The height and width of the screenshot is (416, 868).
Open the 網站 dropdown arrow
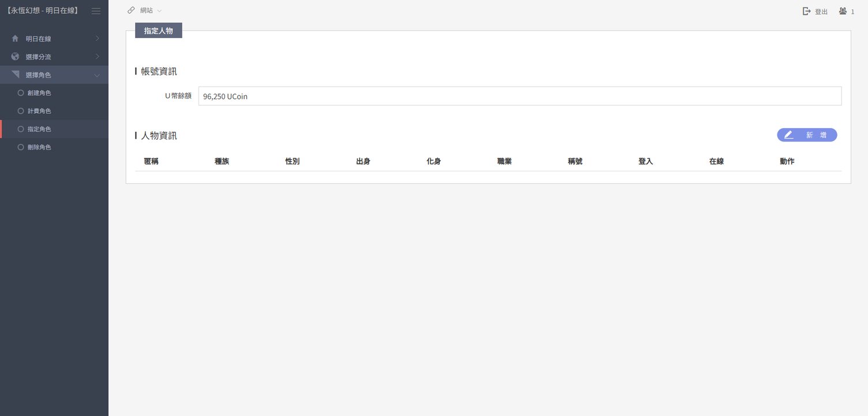[159, 11]
